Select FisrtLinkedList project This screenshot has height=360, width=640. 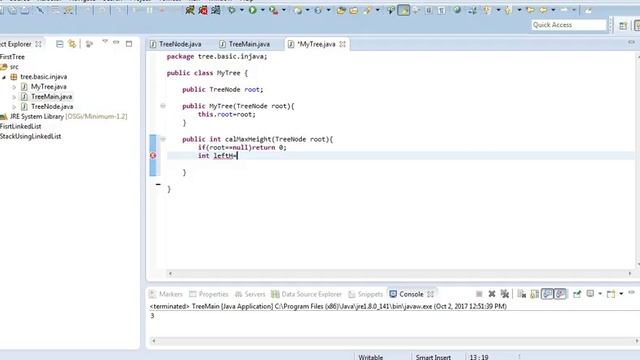pyautogui.click(x=20, y=126)
